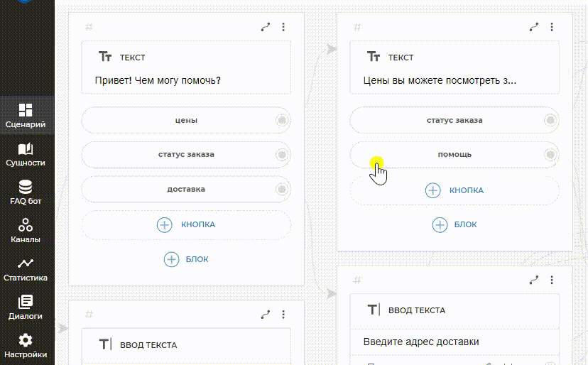Click connector dot on цены button
Screen dimensions: 588x365
282,120
